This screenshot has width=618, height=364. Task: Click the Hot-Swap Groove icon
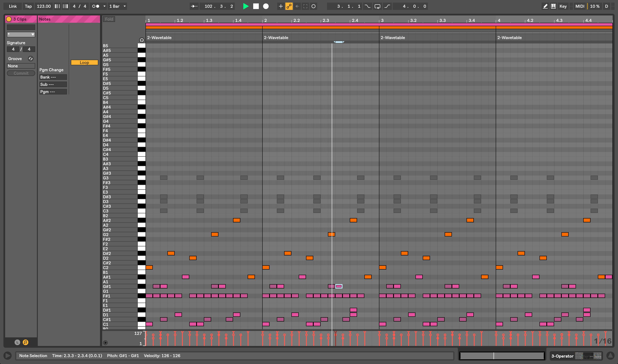[x=31, y=59]
